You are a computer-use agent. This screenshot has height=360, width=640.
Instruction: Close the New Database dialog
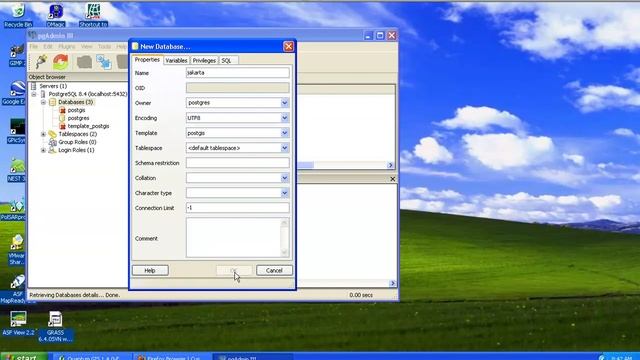point(289,47)
